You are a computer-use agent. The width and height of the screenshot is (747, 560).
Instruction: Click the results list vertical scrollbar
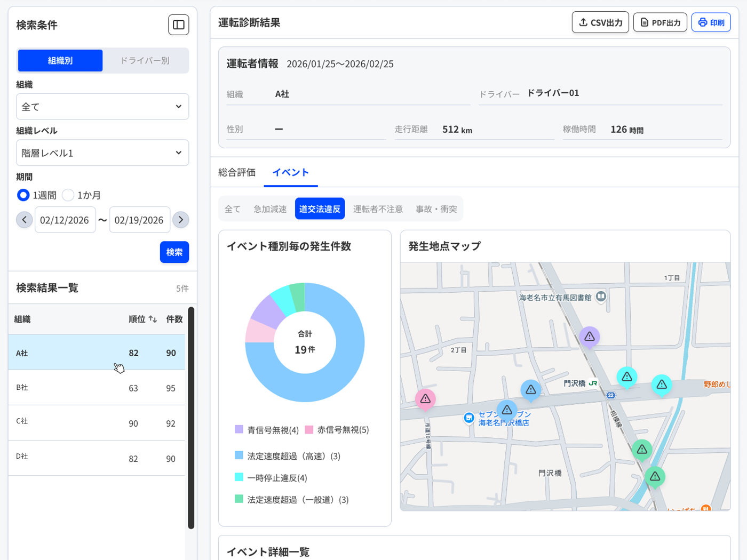[x=191, y=418]
